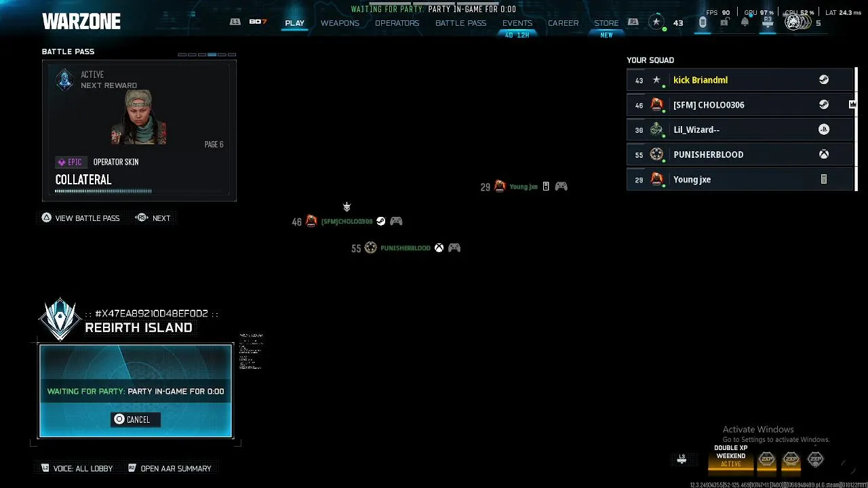
Task: Click Steam platform icon on CHOLO0306 squad row
Action: click(x=824, y=104)
